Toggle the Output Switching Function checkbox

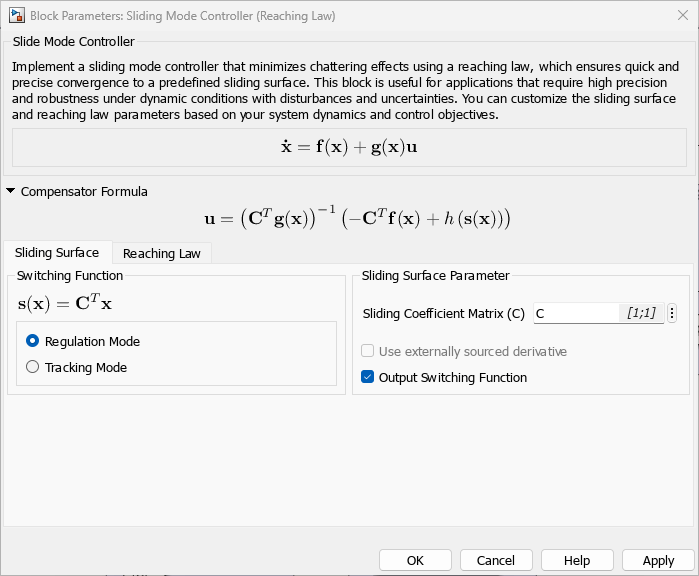click(x=368, y=377)
